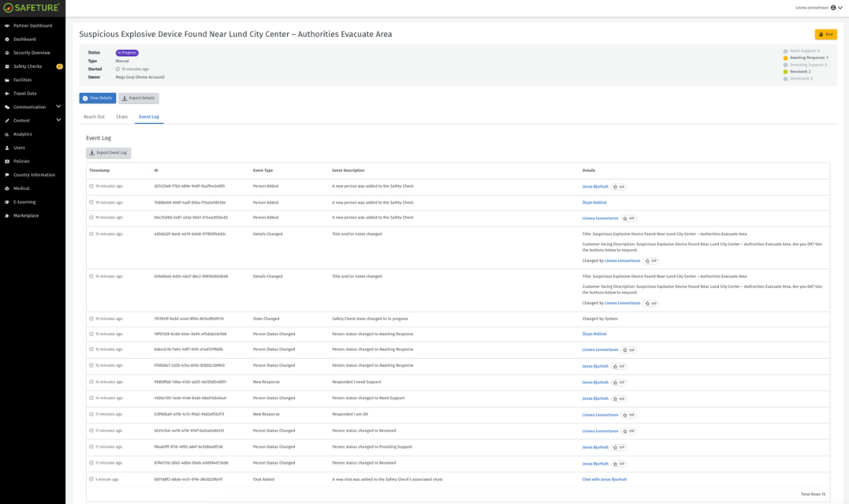
Task: Click the E-Learning graduation cap icon
Action: [7, 202]
